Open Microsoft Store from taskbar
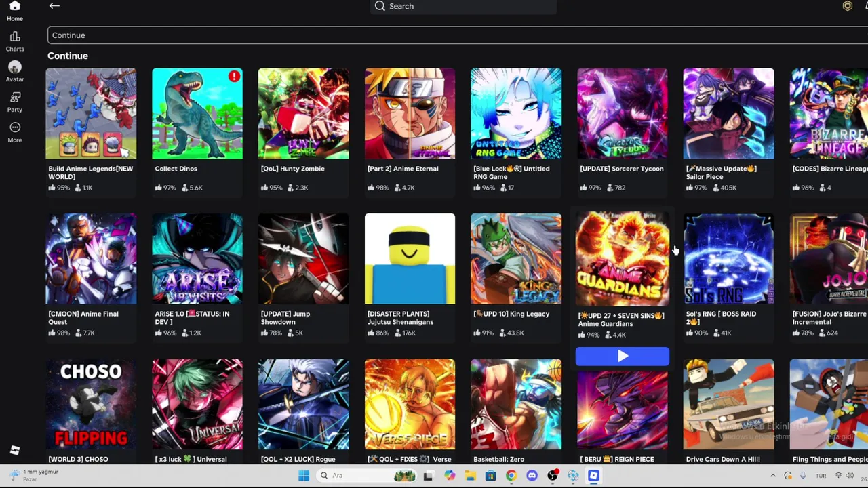This screenshot has height=488, width=868. coord(490,476)
